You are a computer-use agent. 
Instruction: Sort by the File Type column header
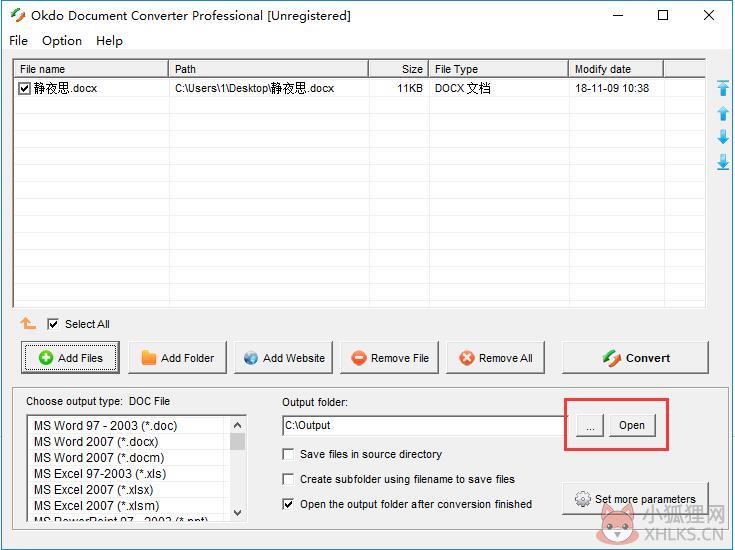(498, 69)
